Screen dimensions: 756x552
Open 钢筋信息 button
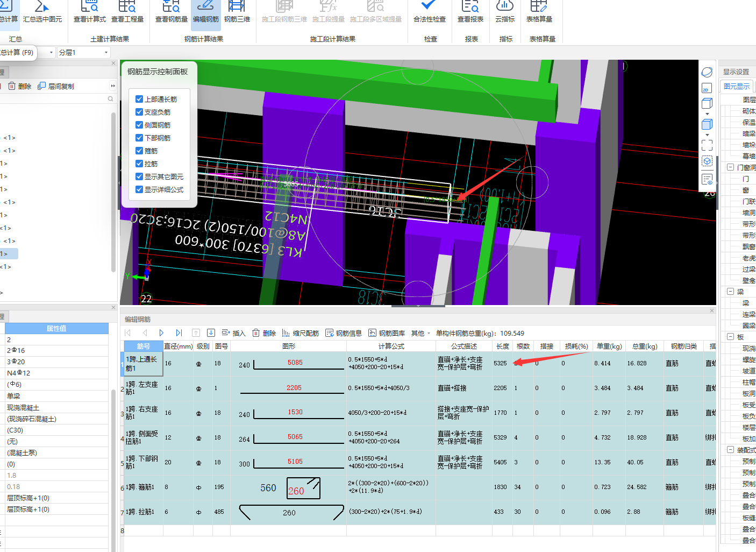(344, 334)
